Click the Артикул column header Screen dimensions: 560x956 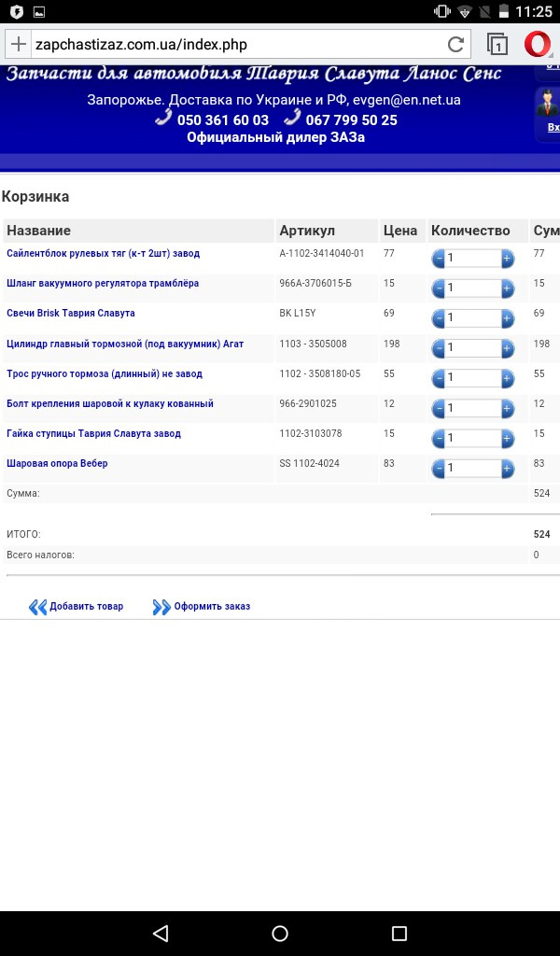328,231
